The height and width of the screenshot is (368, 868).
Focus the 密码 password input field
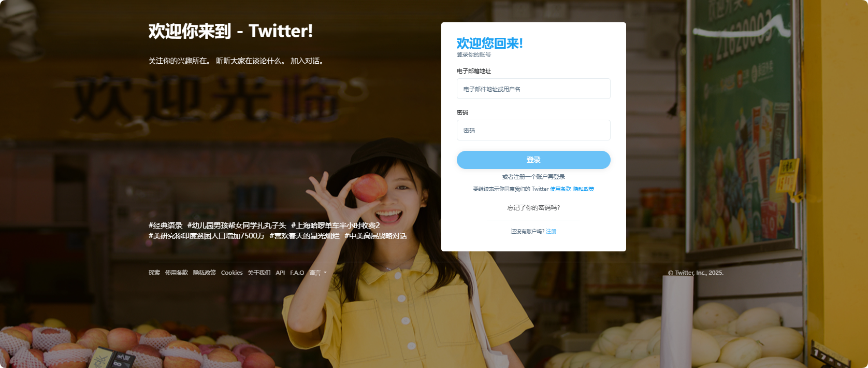pyautogui.click(x=533, y=130)
